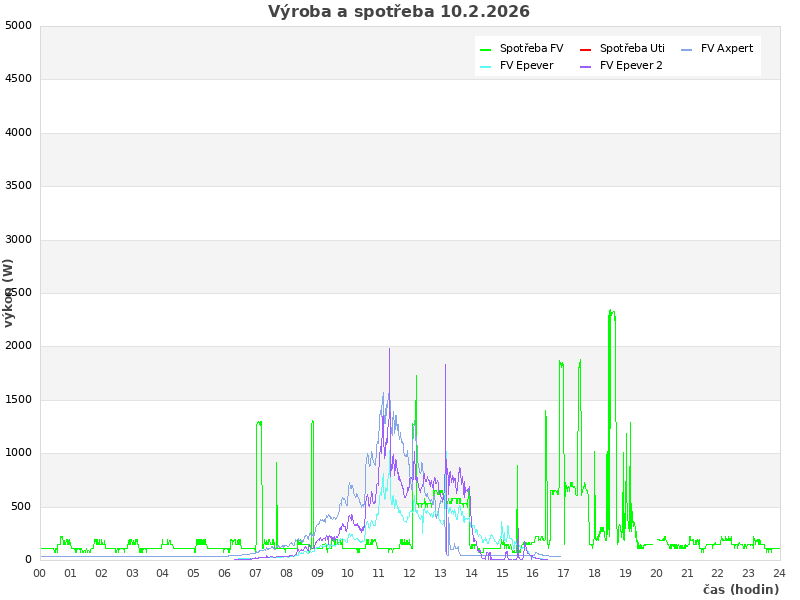Hide the FV Epever 2 series via legend label
Viewport: 800px width, 600px height.
click(x=631, y=65)
